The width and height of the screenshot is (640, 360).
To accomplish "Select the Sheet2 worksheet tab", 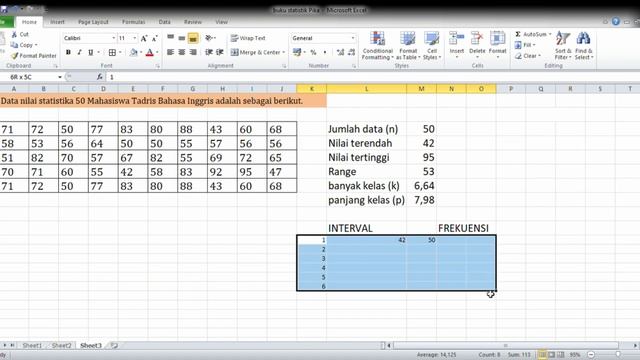I will pyautogui.click(x=61, y=345).
